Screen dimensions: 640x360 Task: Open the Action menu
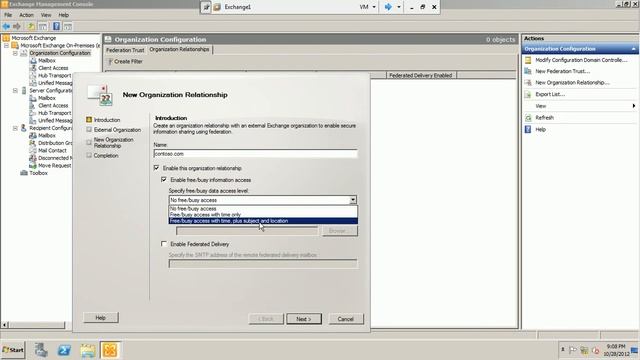click(x=27, y=15)
